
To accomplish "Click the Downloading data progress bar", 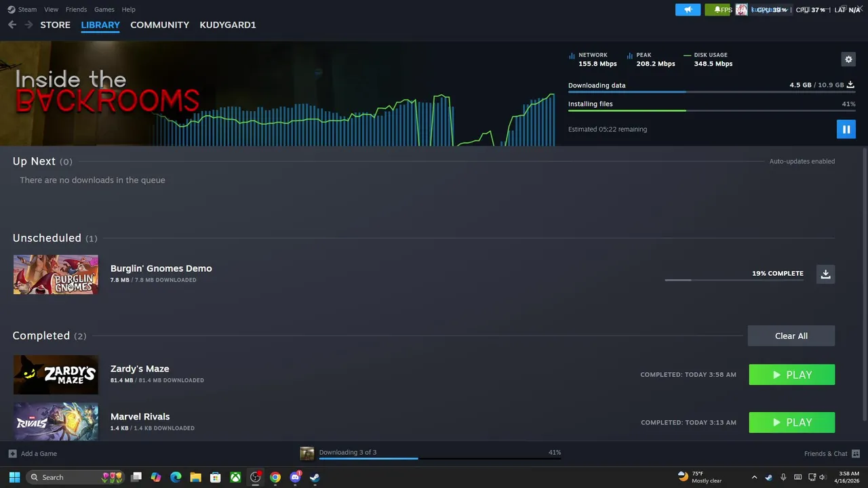I will tap(711, 92).
